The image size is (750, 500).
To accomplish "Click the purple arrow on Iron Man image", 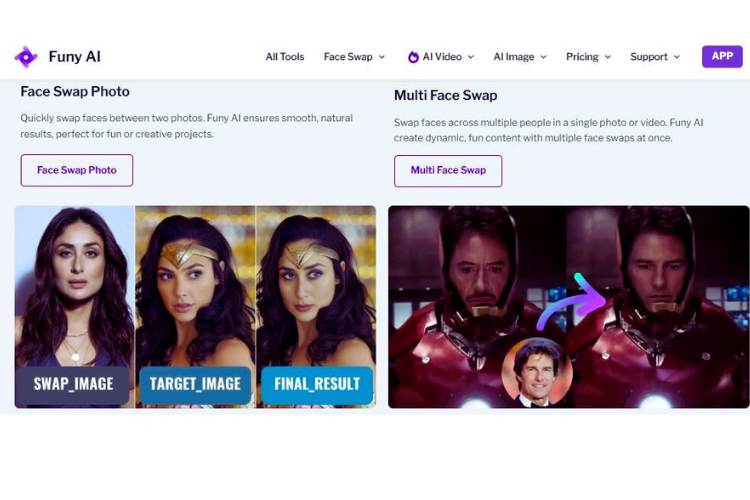I will tap(574, 301).
